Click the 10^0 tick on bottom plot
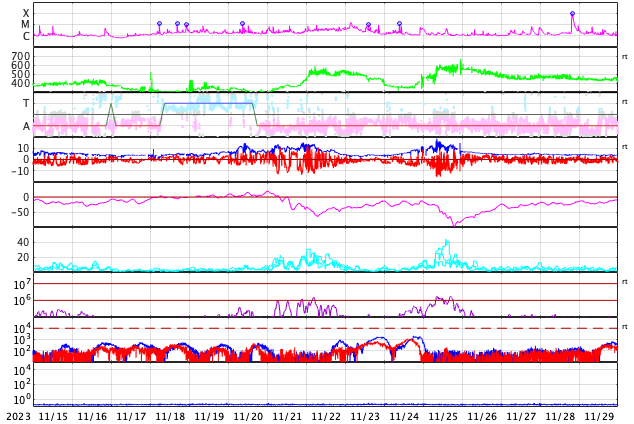 pyautogui.click(x=21, y=400)
